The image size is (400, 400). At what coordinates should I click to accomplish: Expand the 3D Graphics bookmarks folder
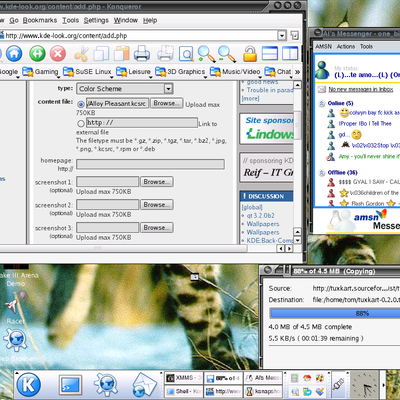coord(180,72)
